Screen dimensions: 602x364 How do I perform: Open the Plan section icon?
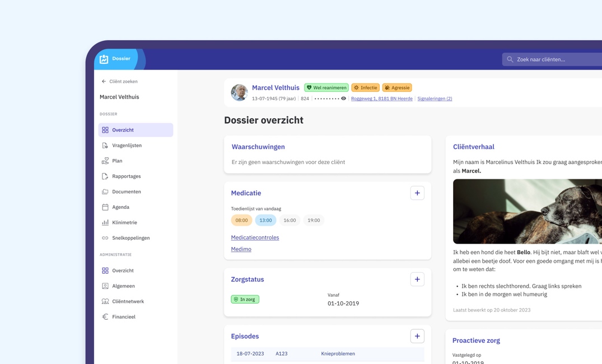105,161
